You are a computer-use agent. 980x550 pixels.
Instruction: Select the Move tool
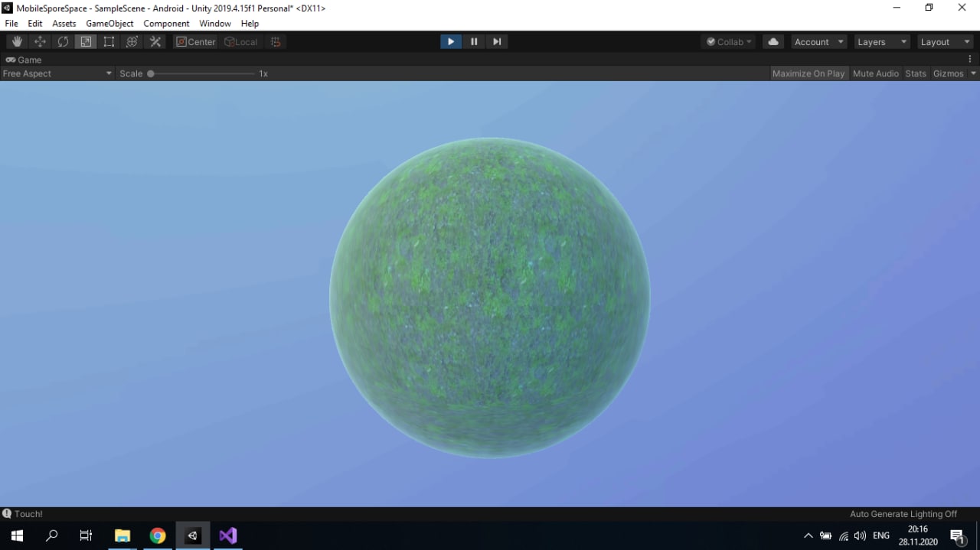click(40, 42)
